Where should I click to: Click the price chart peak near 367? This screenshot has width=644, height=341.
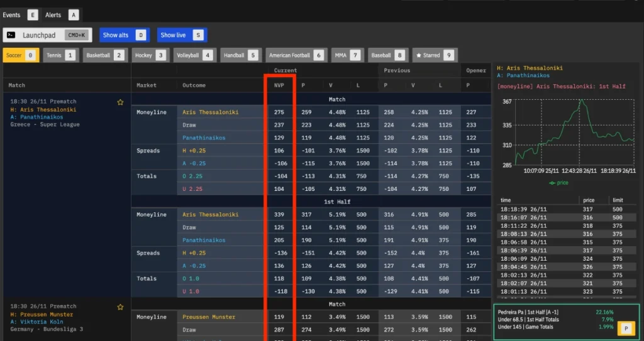pyautogui.click(x=581, y=100)
